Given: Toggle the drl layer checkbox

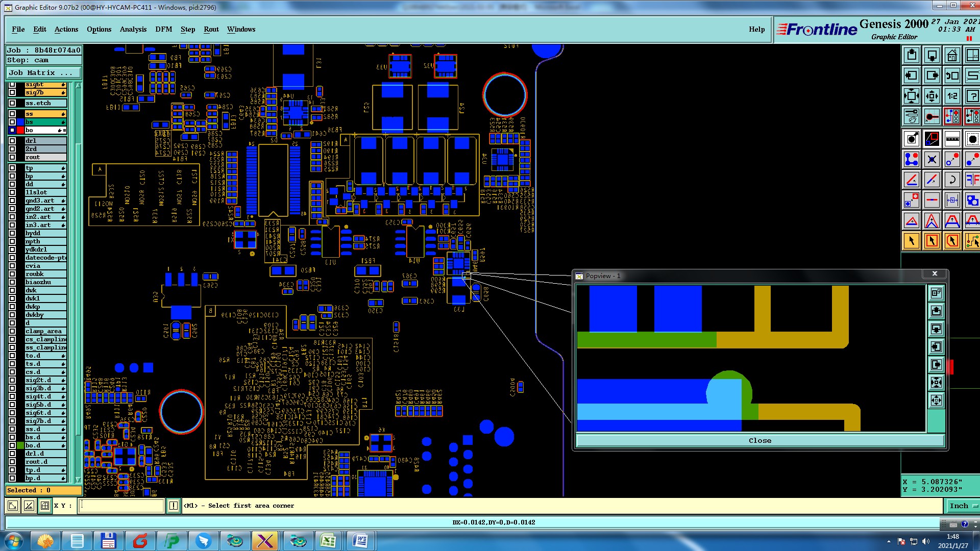Looking at the screenshot, I should pyautogui.click(x=12, y=141).
